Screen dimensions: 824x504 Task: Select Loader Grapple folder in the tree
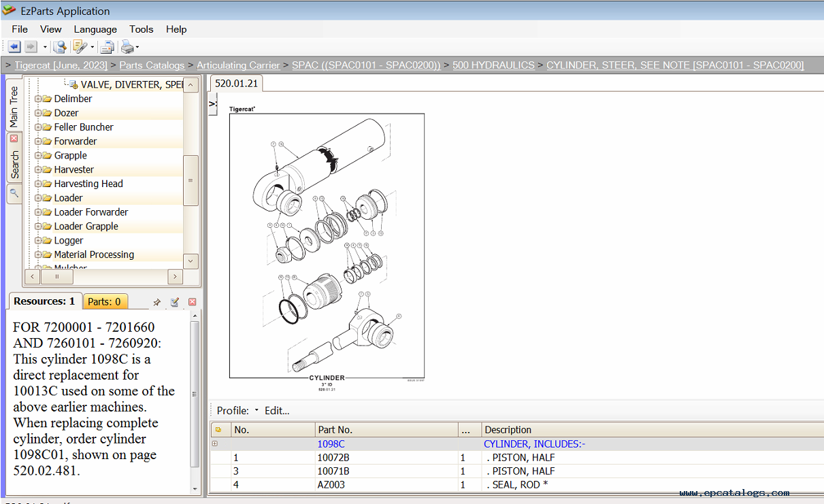(86, 226)
